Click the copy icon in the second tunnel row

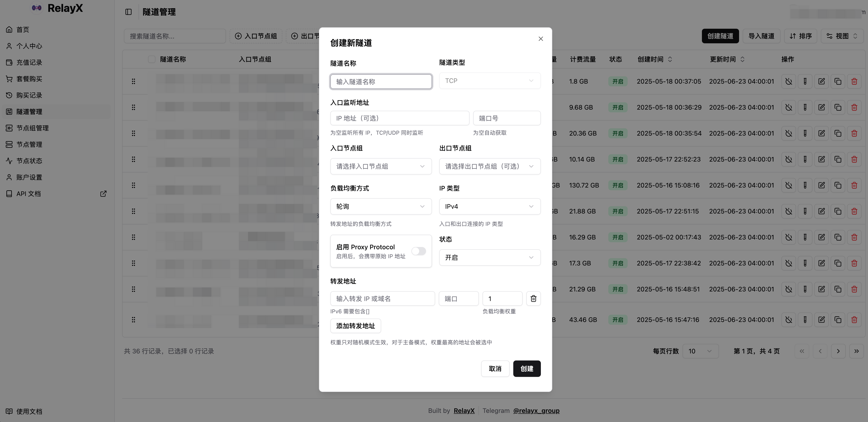tap(838, 108)
